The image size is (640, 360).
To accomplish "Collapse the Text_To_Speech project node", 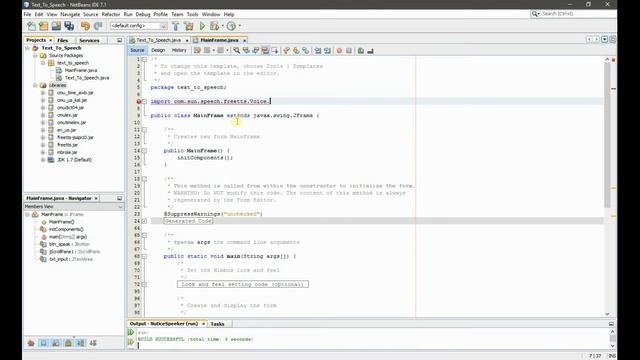I will [x=28, y=48].
